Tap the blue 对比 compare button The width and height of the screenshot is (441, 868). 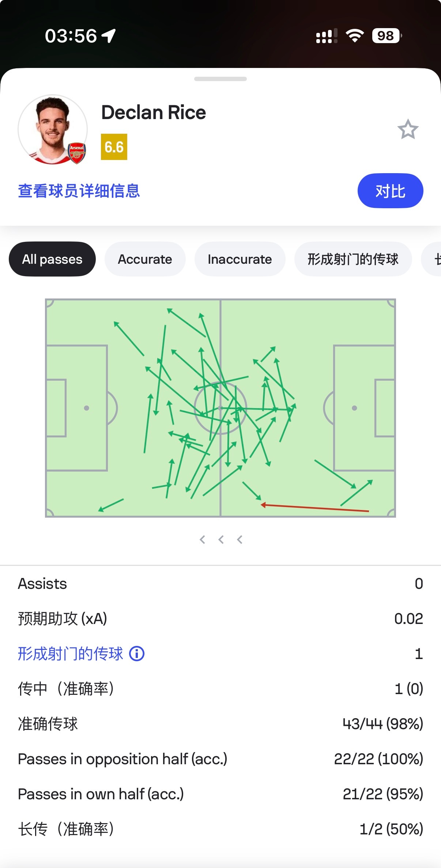point(390,191)
